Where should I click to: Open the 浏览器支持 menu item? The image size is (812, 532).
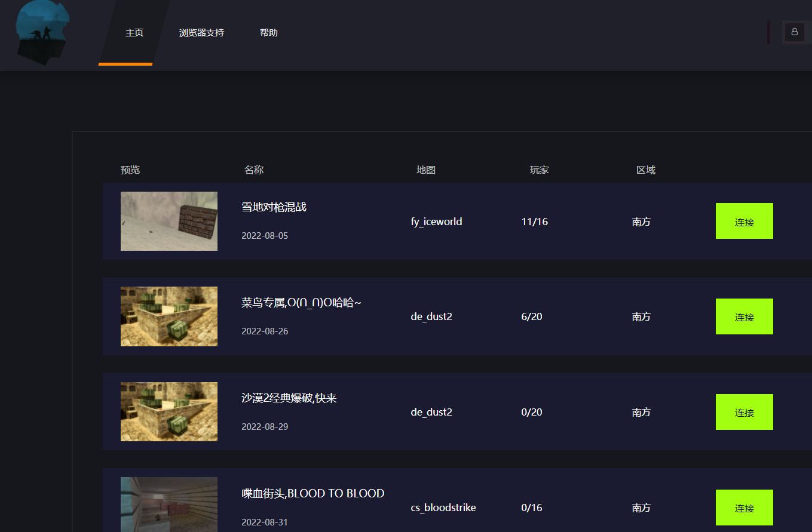pyautogui.click(x=201, y=33)
